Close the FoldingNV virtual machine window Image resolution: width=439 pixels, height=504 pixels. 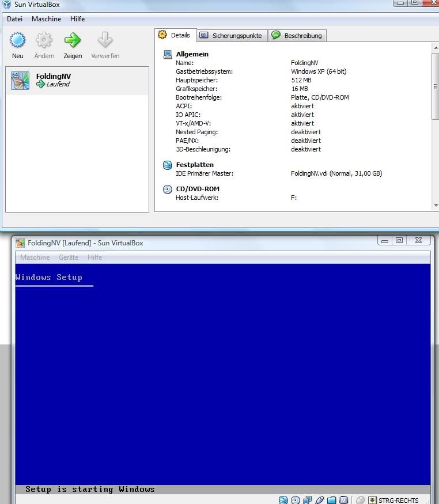pos(418,240)
